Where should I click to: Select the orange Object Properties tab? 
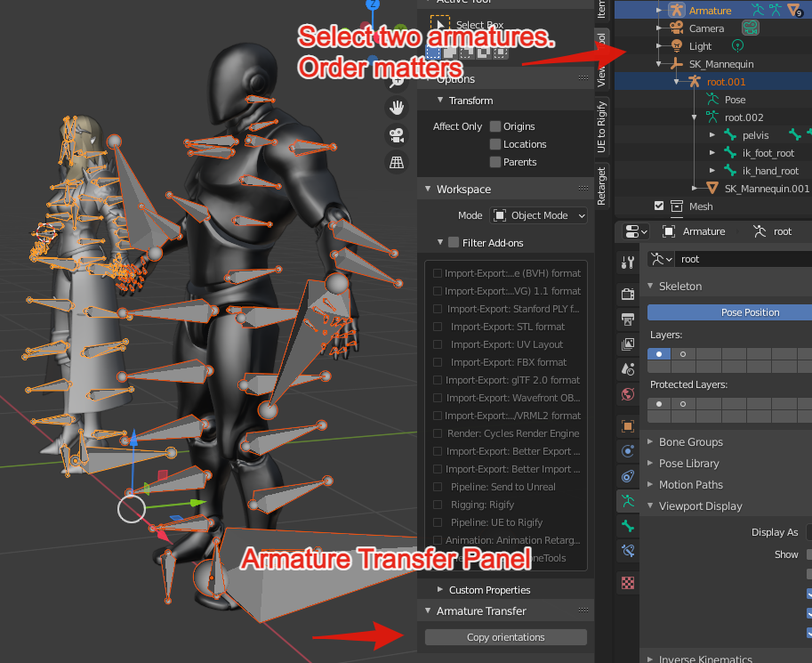click(x=627, y=424)
